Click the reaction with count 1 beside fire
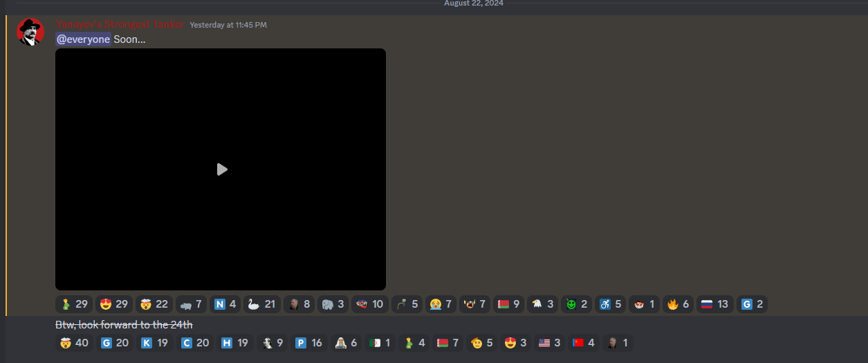 644,304
